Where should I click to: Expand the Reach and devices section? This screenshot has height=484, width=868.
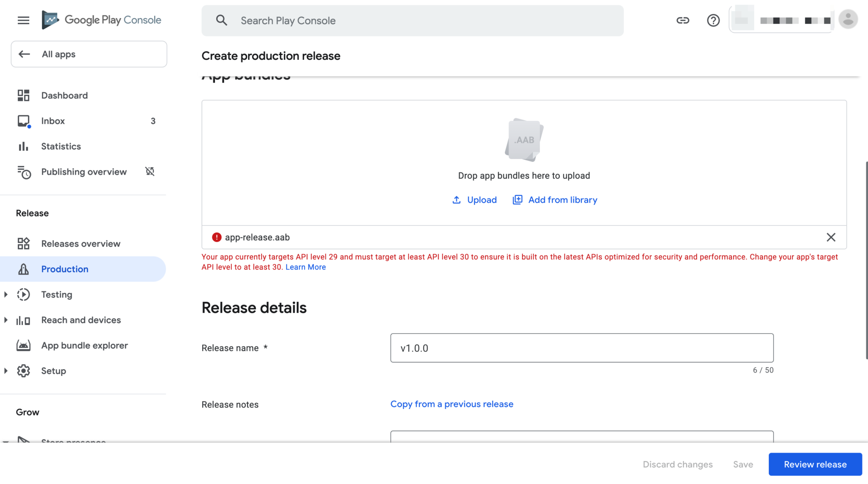(x=6, y=320)
